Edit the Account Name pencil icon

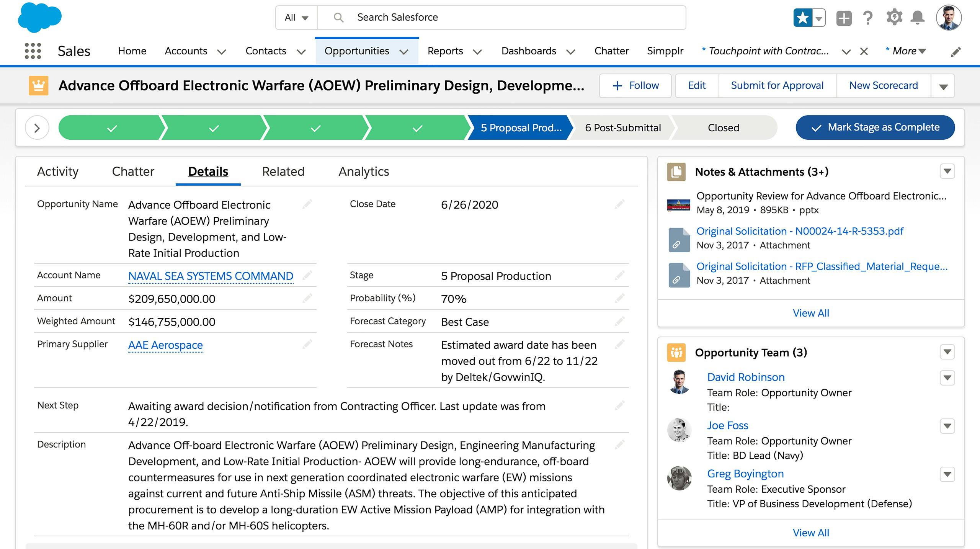coord(307,275)
